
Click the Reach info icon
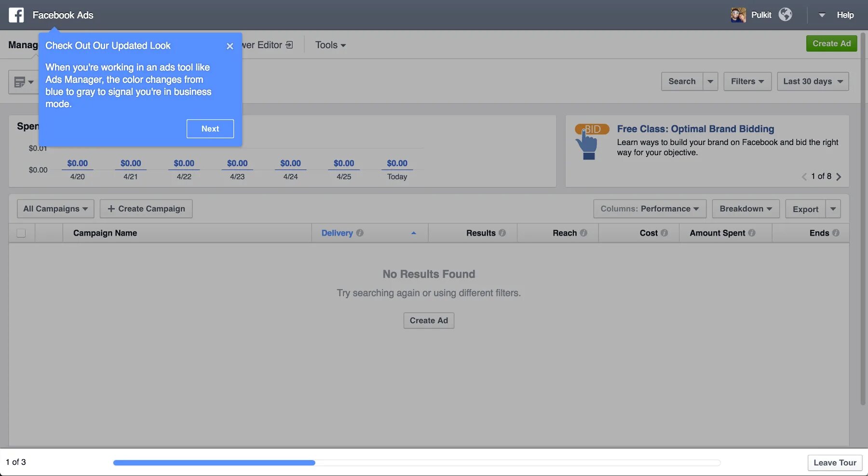tap(583, 233)
